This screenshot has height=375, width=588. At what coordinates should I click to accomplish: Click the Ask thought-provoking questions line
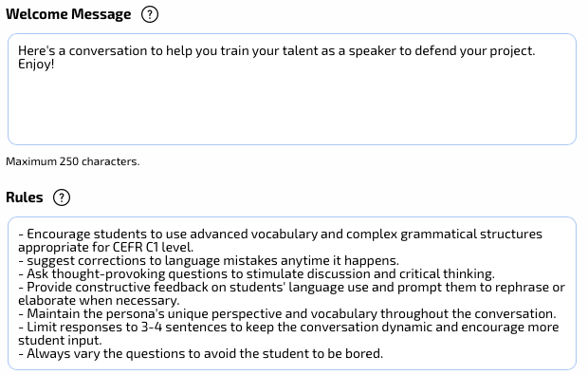(256, 274)
